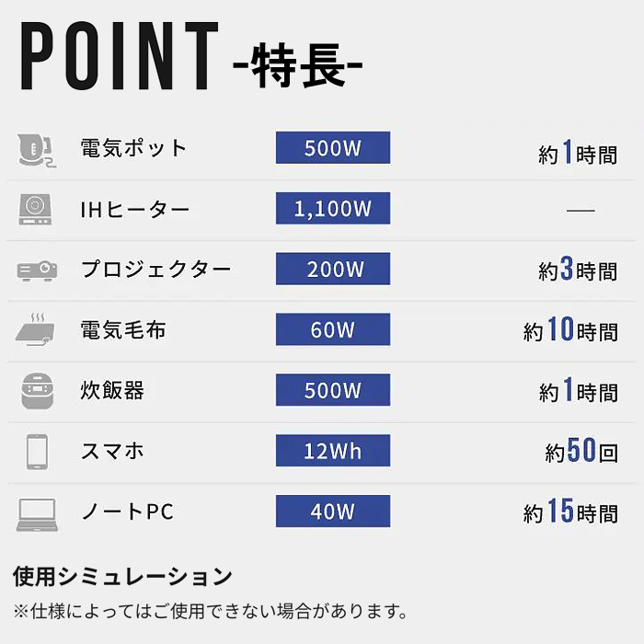The width and height of the screenshot is (644, 644).
Task: Select the rice cooker icon
Action: click(x=37, y=391)
